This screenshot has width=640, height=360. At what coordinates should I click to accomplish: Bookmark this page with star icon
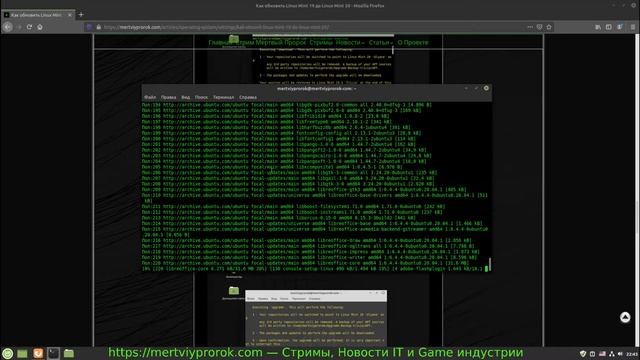[549, 27]
